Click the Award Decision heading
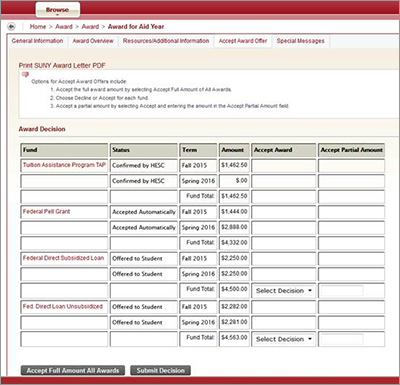Viewport: 400px width, 385px height. [x=42, y=129]
